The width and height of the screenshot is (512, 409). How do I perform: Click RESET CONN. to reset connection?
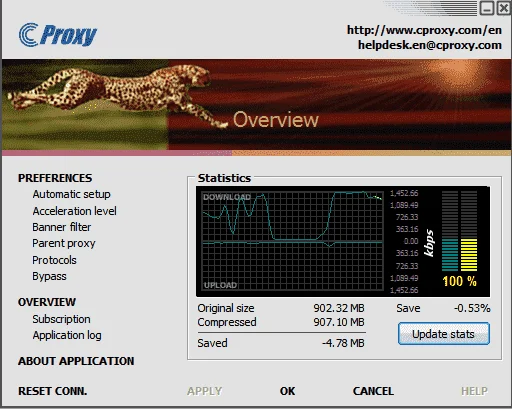click(x=53, y=391)
